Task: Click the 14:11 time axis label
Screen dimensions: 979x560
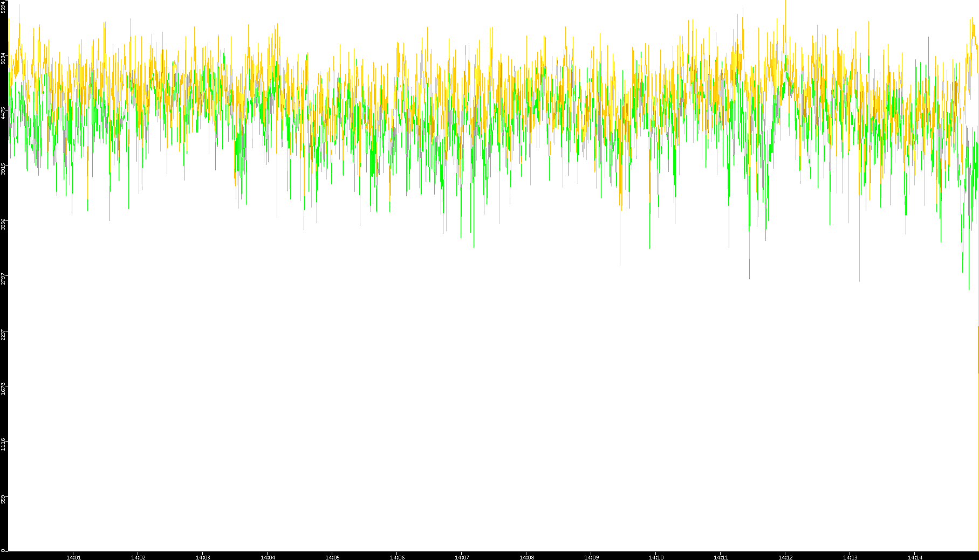Action: click(721, 557)
